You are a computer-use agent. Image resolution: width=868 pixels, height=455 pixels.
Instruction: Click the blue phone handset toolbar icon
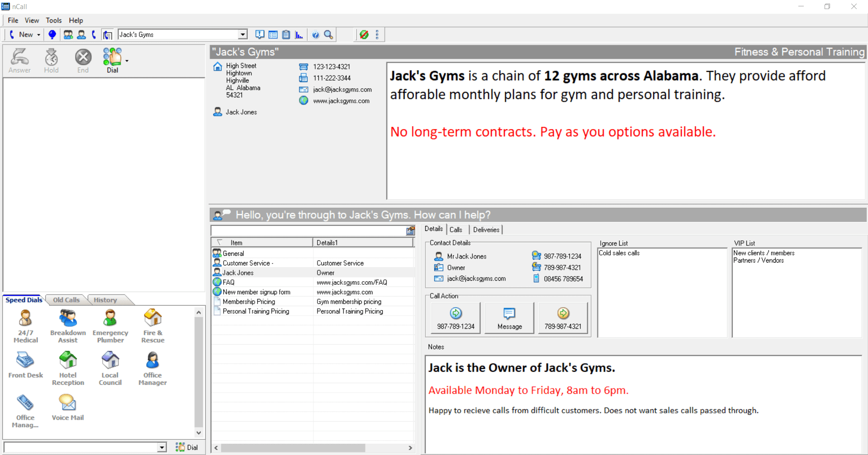click(94, 34)
